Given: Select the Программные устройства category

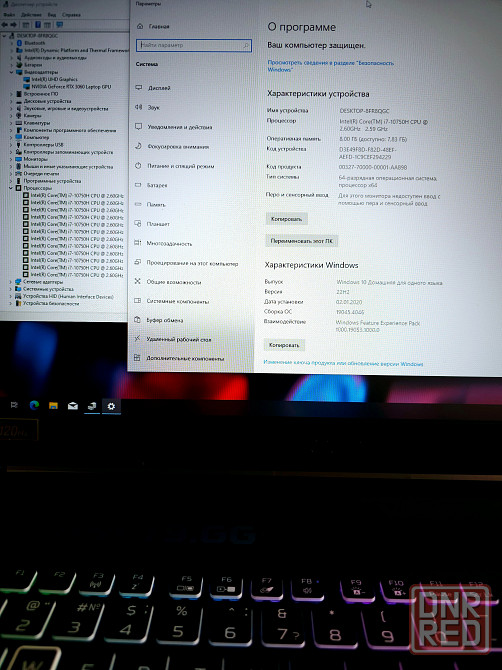Looking at the screenshot, I should [46, 181].
